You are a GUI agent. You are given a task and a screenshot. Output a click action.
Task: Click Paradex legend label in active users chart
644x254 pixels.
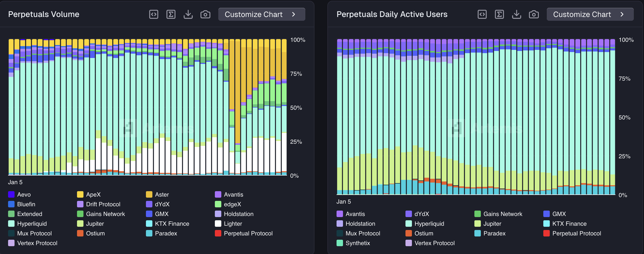(x=494, y=233)
